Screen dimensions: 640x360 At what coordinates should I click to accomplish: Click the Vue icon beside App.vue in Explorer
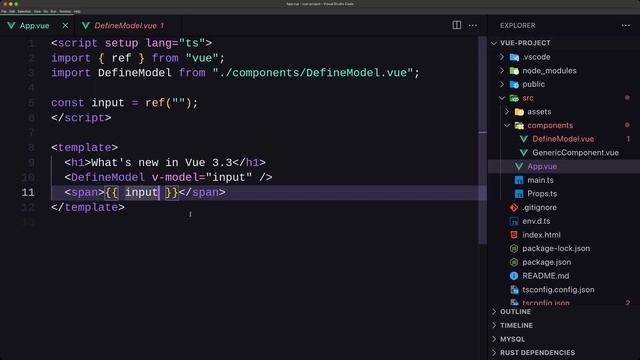[x=519, y=167]
